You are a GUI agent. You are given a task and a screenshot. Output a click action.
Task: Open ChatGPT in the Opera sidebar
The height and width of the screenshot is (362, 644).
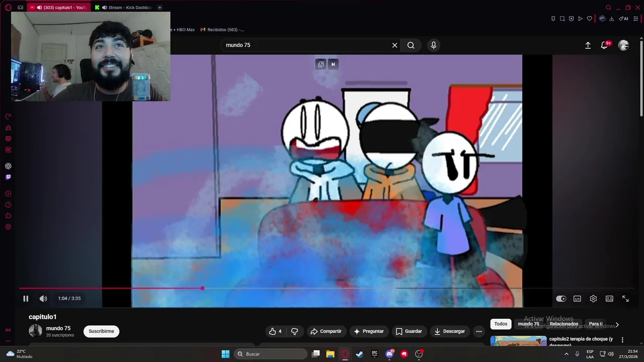pyautogui.click(x=8, y=166)
